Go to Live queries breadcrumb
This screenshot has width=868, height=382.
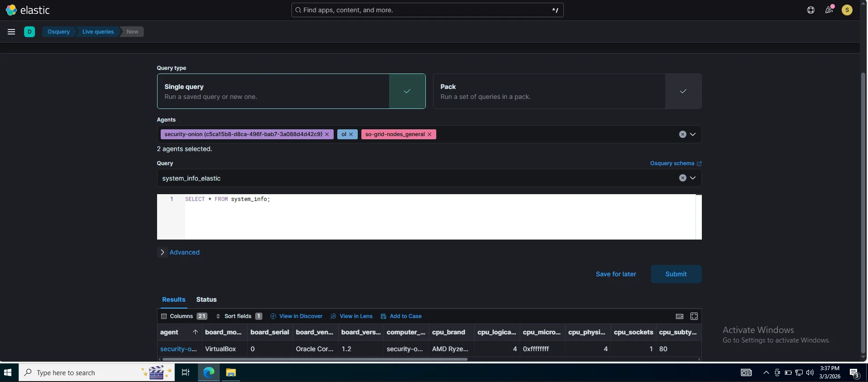pyautogui.click(x=98, y=32)
